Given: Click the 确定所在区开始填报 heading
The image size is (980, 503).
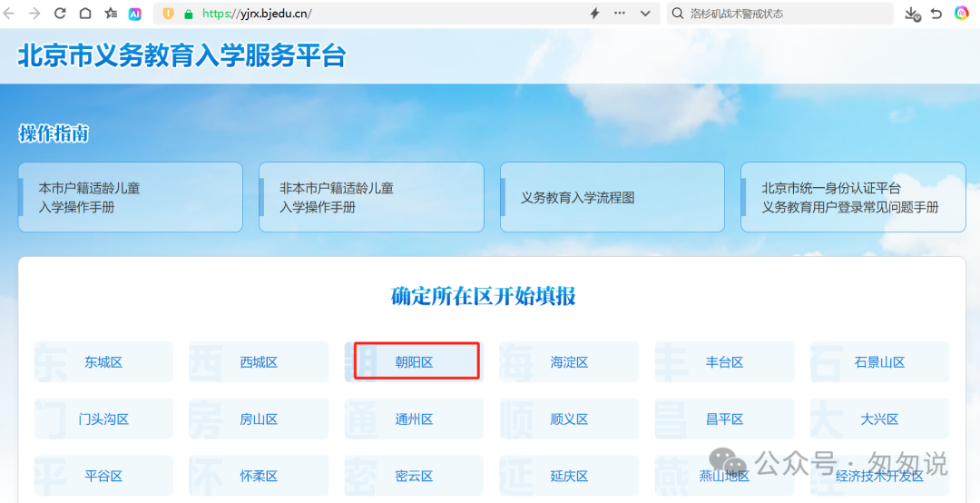Looking at the screenshot, I should [x=483, y=296].
